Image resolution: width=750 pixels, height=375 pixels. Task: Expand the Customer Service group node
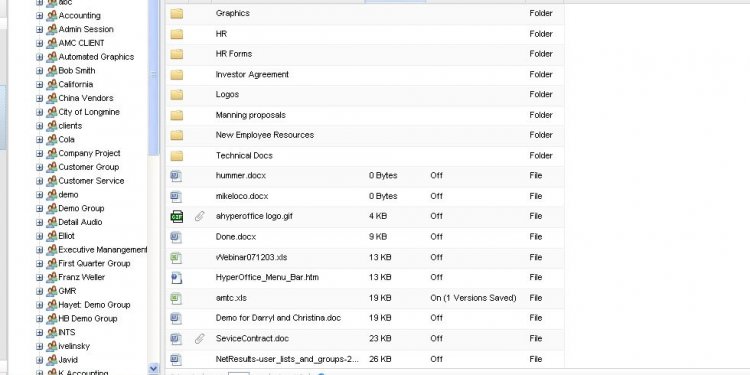click(39, 181)
